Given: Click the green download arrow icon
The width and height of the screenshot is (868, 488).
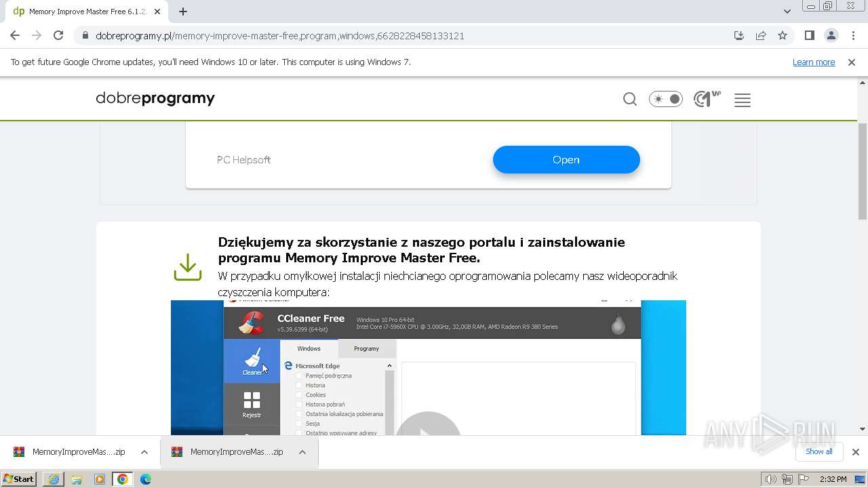Looking at the screenshot, I should 188,267.
